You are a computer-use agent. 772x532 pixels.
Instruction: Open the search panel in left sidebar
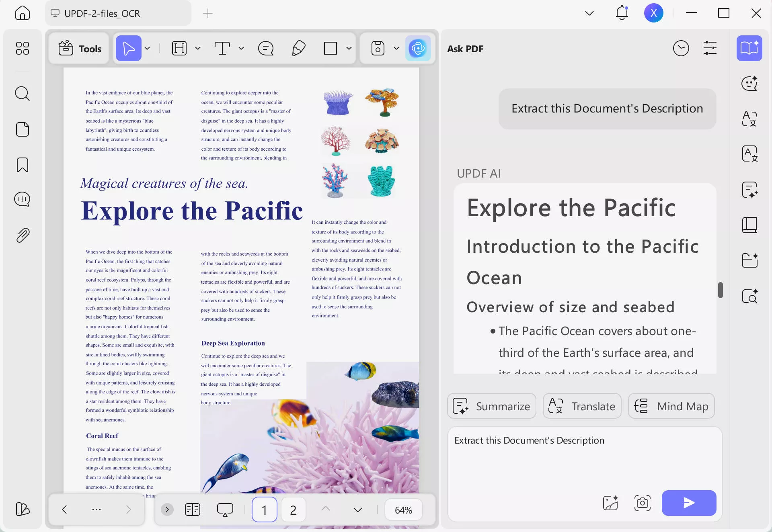point(22,93)
